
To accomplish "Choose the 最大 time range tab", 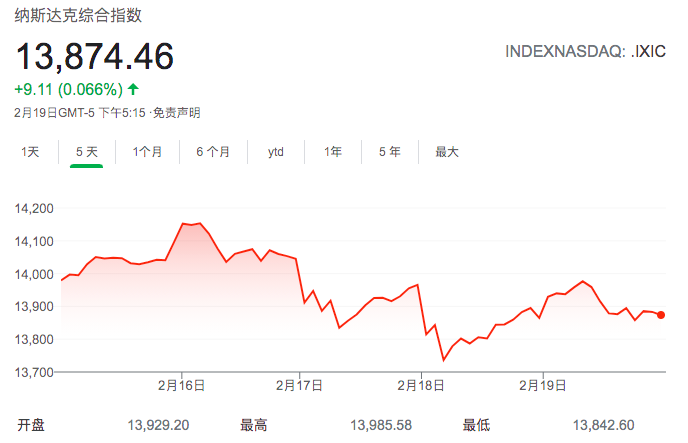I will (x=447, y=152).
